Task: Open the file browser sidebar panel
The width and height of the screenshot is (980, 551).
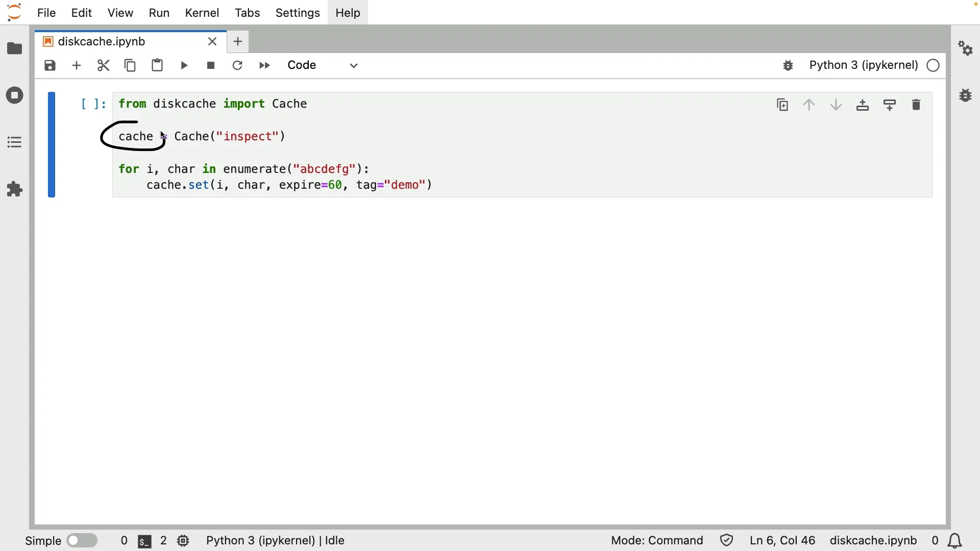Action: pyautogui.click(x=15, y=49)
